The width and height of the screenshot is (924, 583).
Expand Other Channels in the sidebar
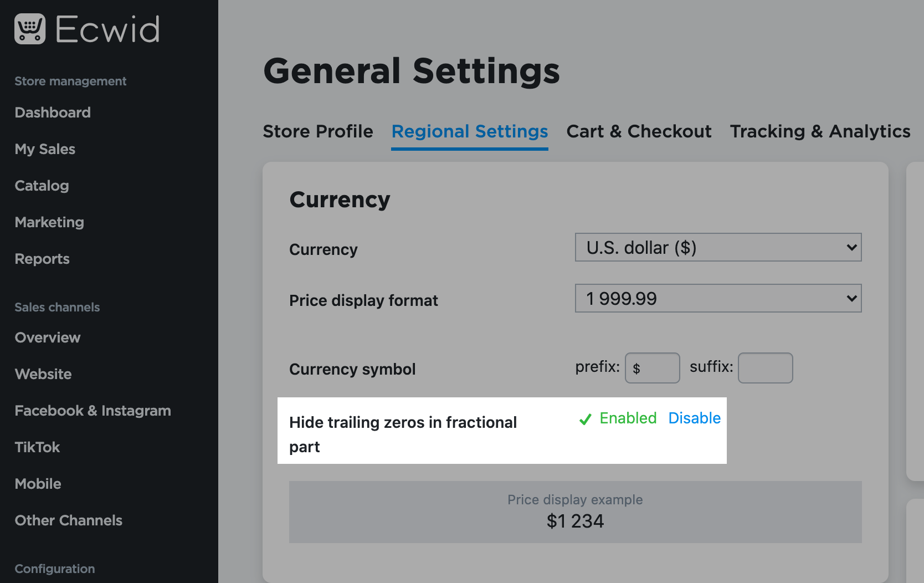[68, 520]
